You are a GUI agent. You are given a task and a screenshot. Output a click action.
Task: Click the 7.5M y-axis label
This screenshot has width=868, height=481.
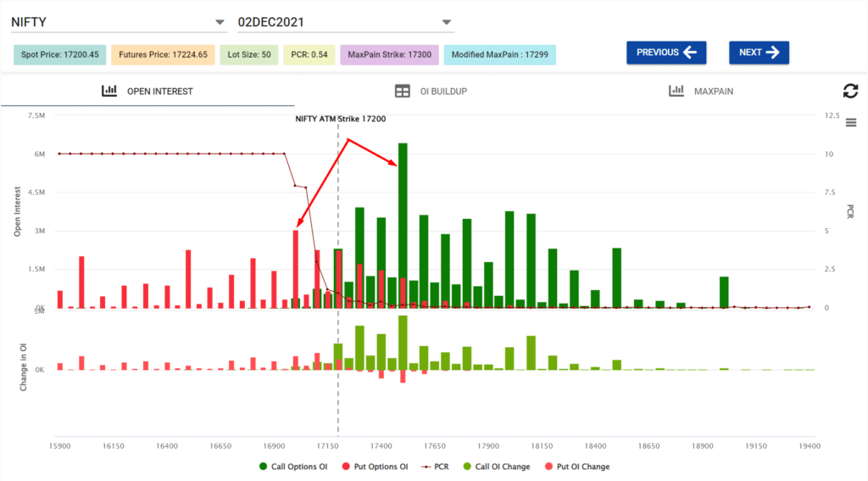coord(36,115)
